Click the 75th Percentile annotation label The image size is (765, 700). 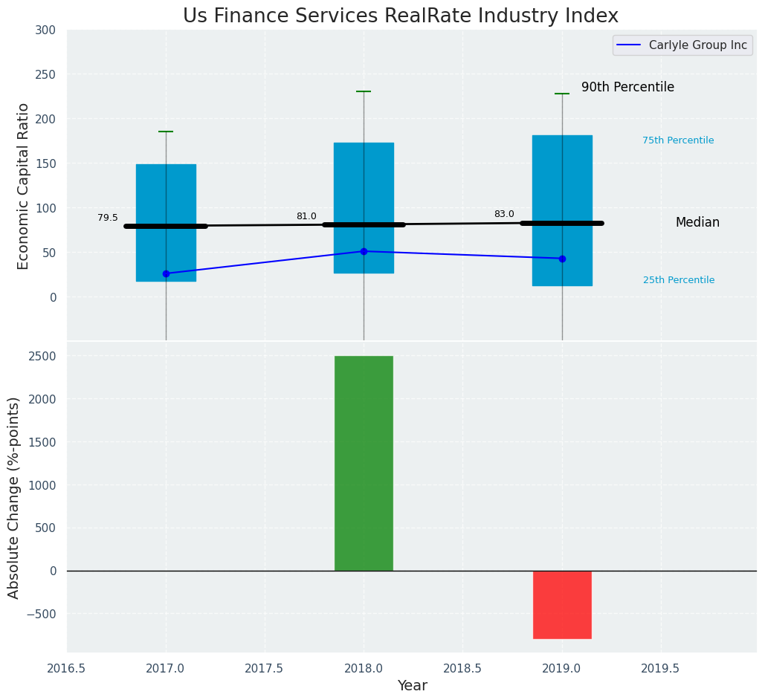pyautogui.click(x=678, y=140)
